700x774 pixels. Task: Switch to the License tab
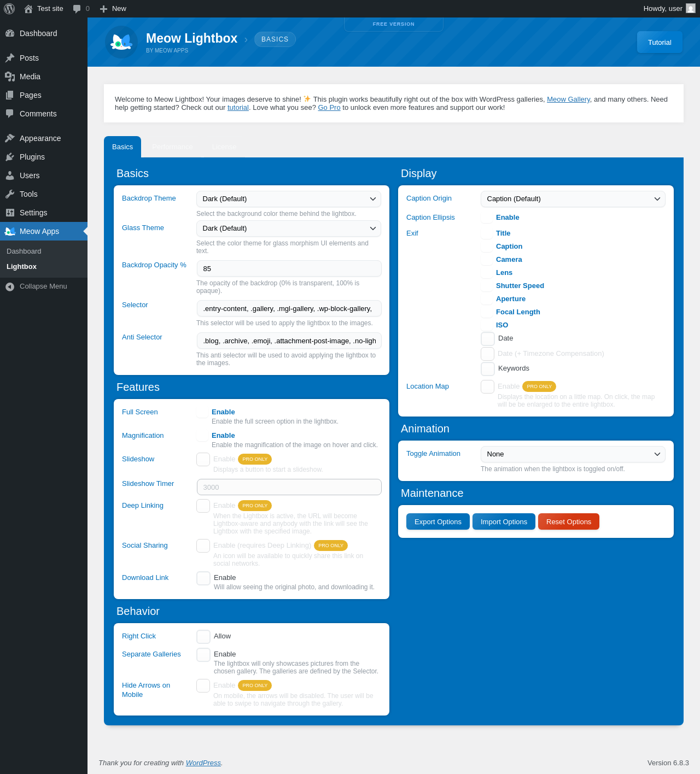tap(224, 147)
